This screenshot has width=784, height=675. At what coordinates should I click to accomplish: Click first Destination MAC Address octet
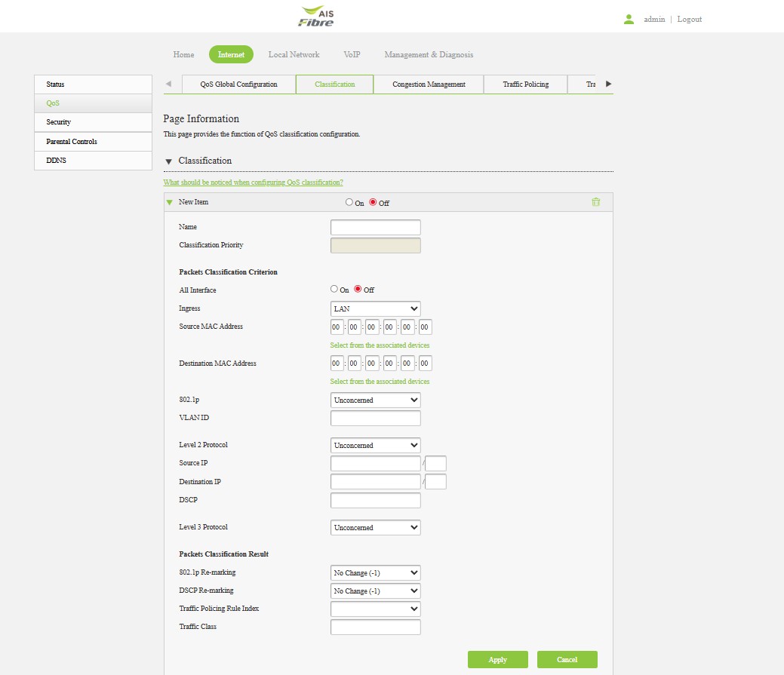[x=337, y=364]
